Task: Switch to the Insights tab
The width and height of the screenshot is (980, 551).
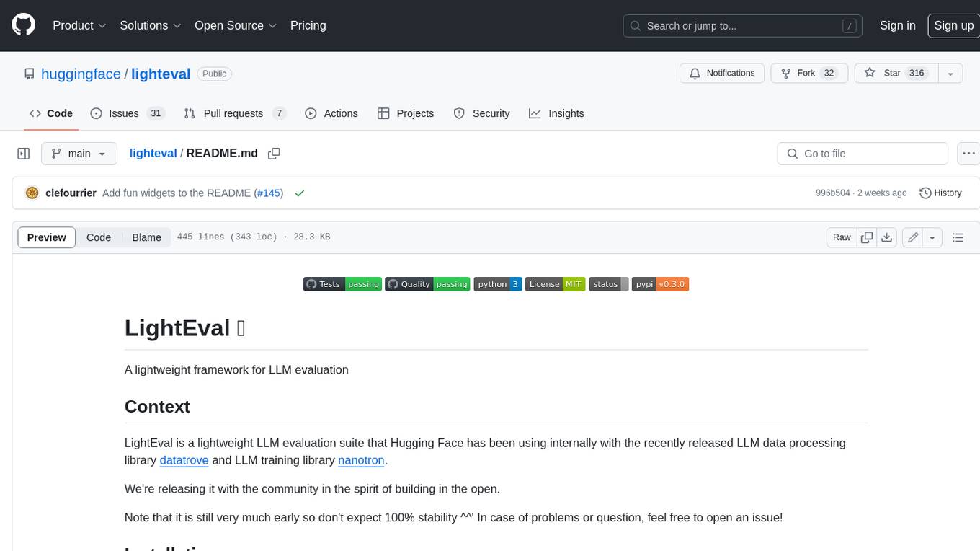Action: 556,113
